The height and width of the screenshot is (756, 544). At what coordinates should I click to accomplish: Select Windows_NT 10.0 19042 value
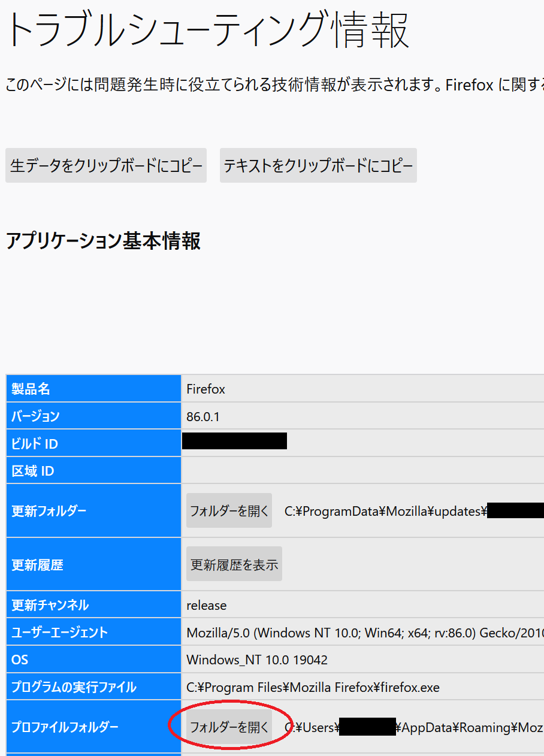(x=257, y=660)
